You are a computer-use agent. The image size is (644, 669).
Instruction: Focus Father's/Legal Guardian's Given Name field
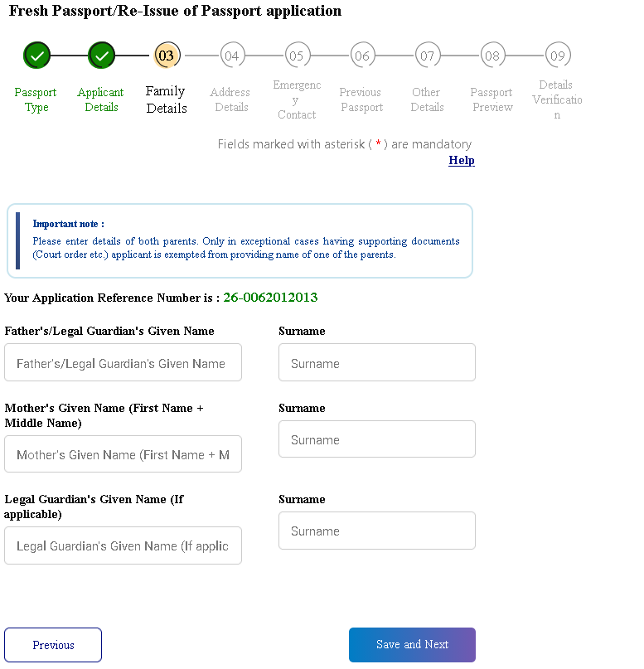point(123,362)
